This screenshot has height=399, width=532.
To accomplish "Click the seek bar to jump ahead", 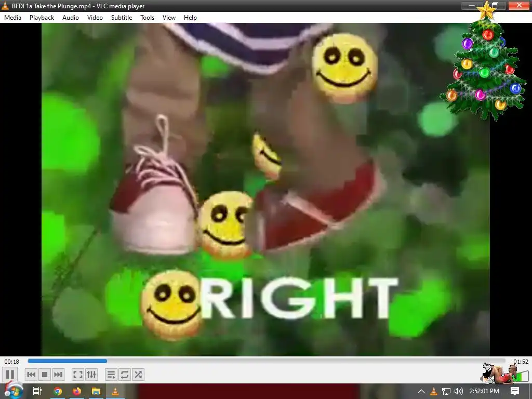I will pos(267,361).
